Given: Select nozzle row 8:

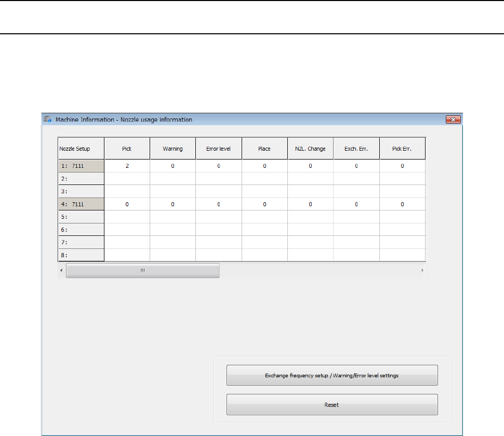Looking at the screenshot, I should (x=81, y=255).
